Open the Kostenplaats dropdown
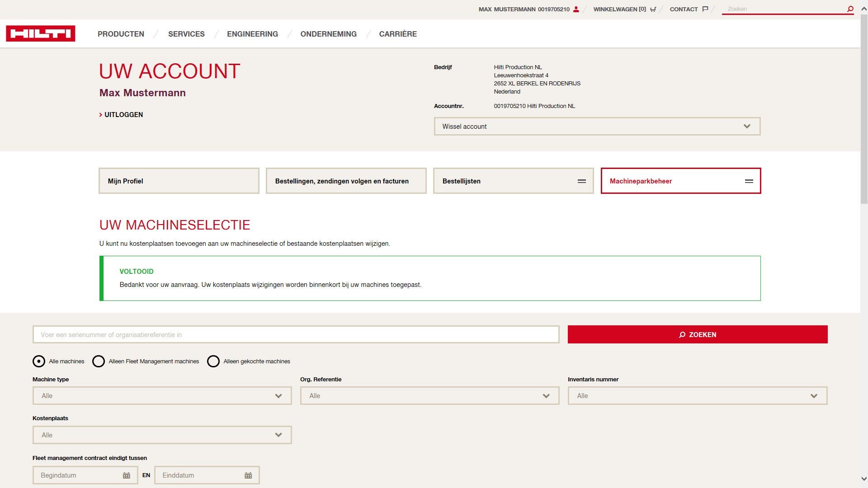868x488 pixels. [x=162, y=435]
